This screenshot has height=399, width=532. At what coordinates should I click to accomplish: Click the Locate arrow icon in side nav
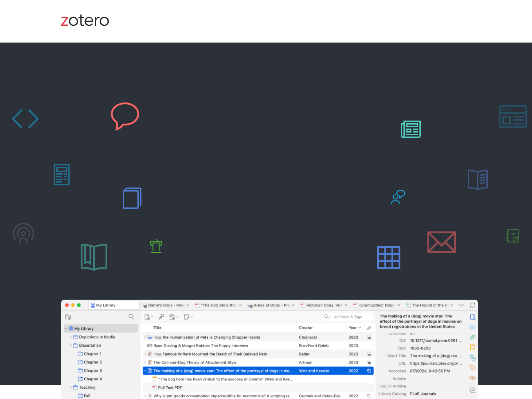coord(473,391)
